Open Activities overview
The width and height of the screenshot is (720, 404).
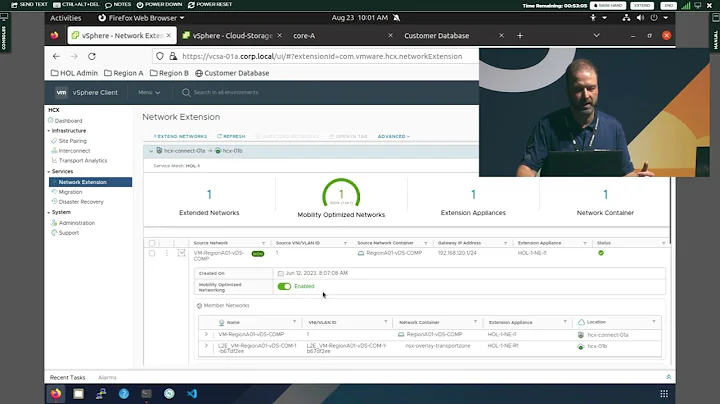click(x=66, y=17)
